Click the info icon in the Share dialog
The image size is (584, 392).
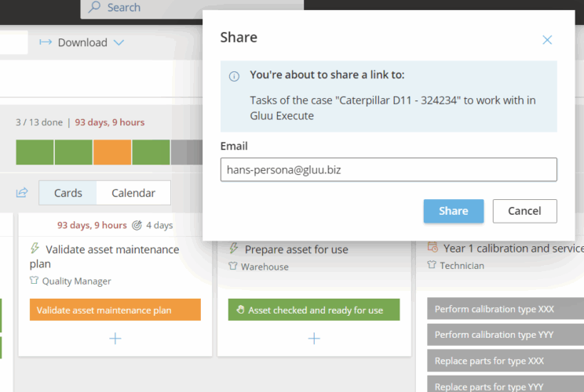click(x=234, y=76)
